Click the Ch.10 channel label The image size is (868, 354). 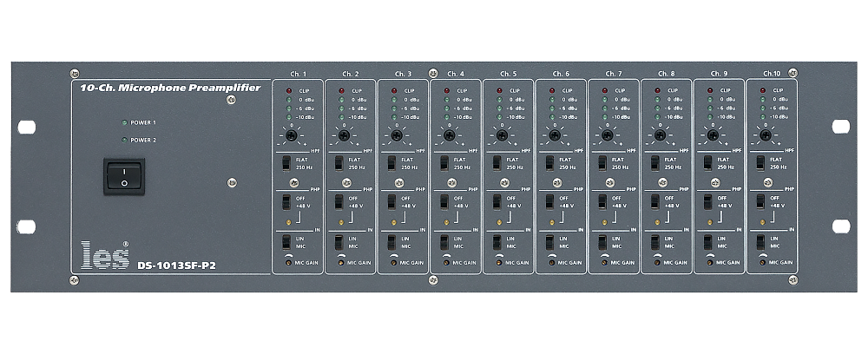[772, 74]
